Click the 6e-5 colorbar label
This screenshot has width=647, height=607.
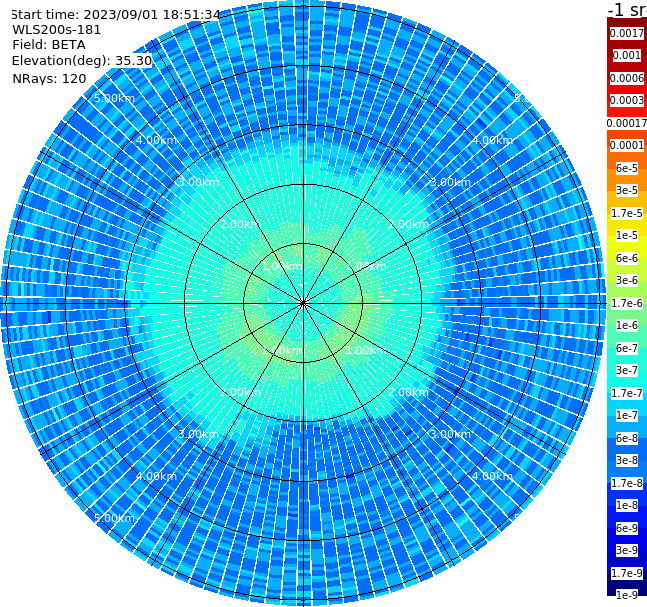627,168
